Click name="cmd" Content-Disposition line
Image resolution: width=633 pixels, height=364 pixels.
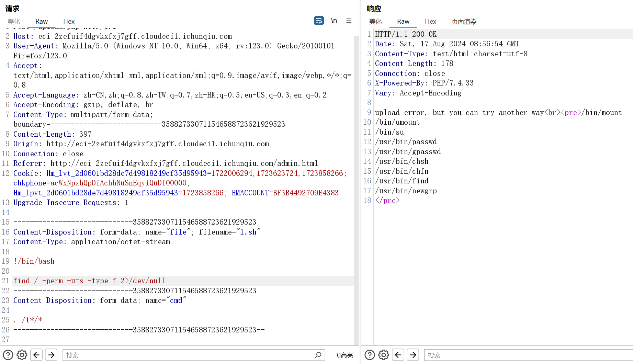[x=100, y=300]
